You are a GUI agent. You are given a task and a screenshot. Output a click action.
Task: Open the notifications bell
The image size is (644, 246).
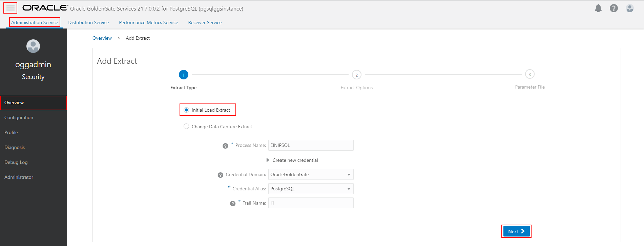tap(598, 8)
